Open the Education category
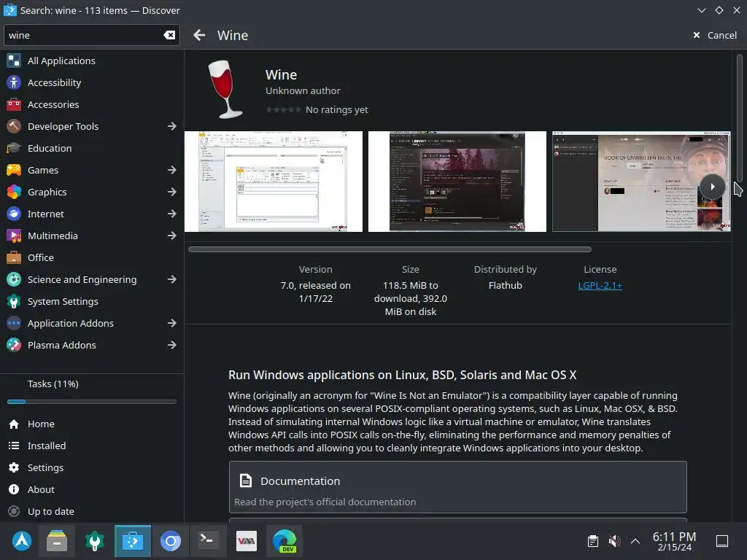Screen dimensions: 747x560 pyautogui.click(x=92, y=148)
